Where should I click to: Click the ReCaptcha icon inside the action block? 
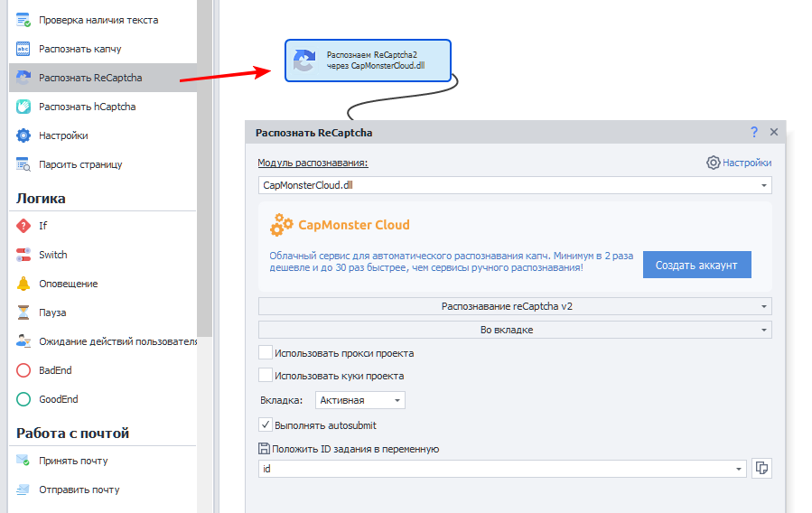[x=304, y=61]
